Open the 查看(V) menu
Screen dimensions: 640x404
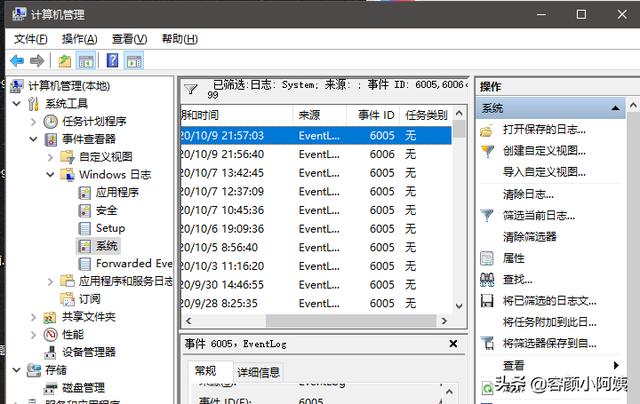point(129,39)
